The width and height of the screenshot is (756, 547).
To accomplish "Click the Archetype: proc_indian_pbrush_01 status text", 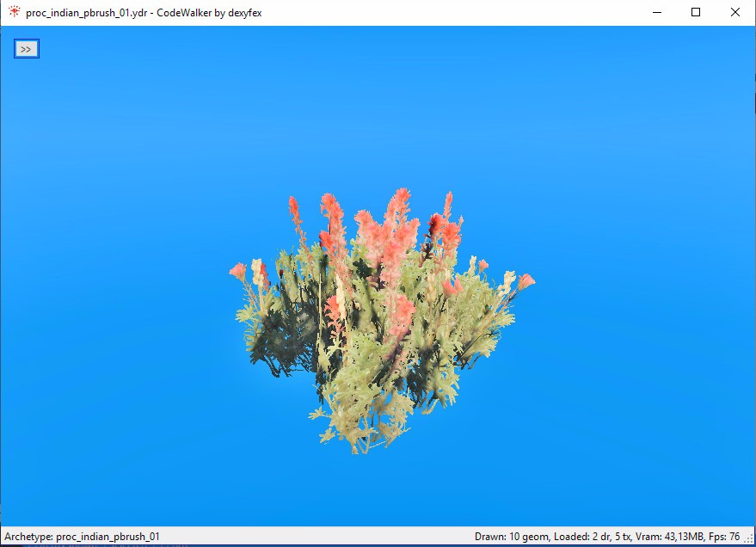I will 82,537.
